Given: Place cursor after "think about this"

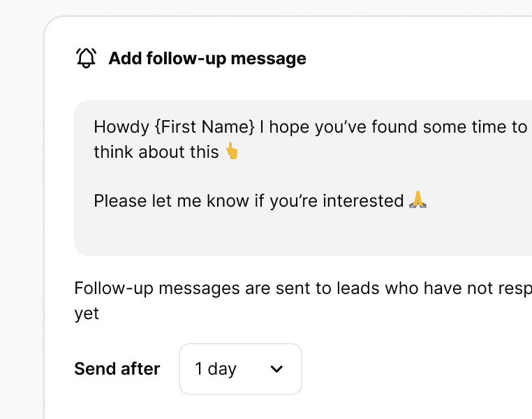Looking at the screenshot, I should pyautogui.click(x=221, y=151).
